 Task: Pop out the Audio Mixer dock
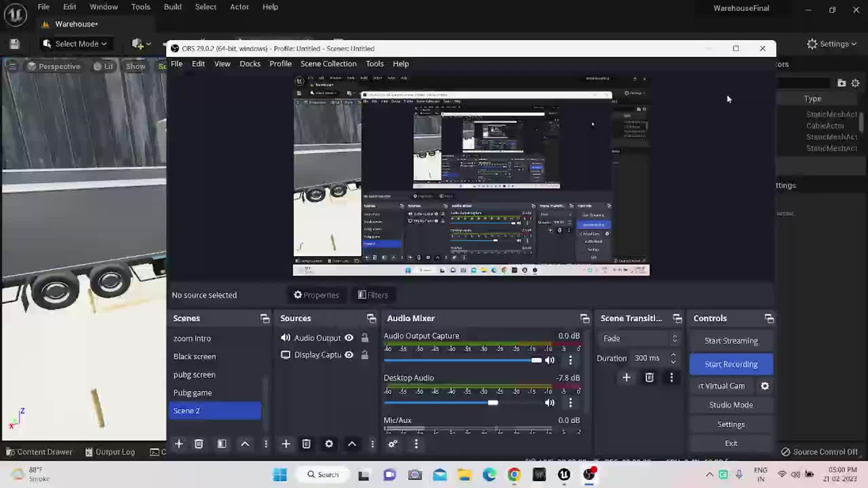585,319
